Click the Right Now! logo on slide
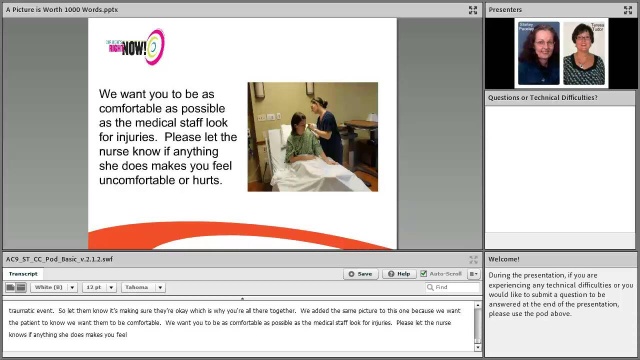The width and height of the screenshot is (640, 360). coord(135,47)
